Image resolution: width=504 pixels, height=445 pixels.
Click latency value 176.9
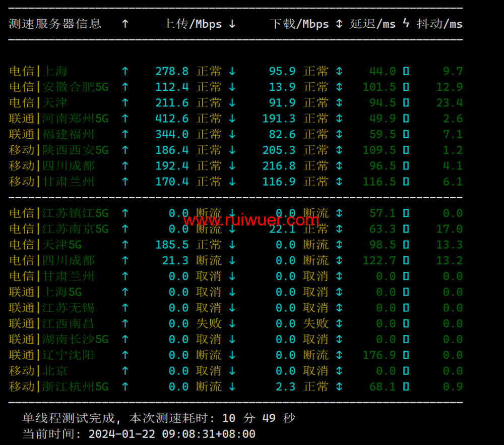[379, 355]
